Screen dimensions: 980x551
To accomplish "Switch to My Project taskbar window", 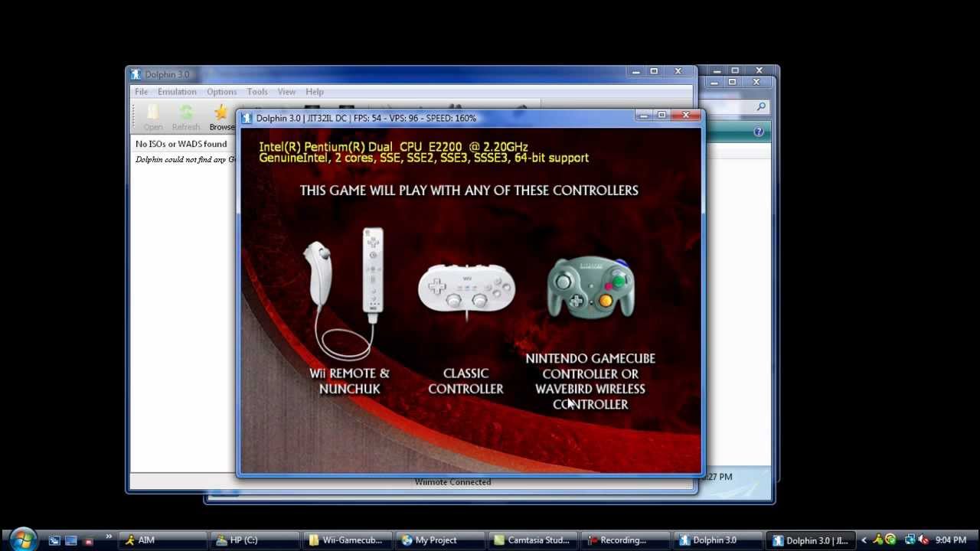I will pyautogui.click(x=441, y=540).
